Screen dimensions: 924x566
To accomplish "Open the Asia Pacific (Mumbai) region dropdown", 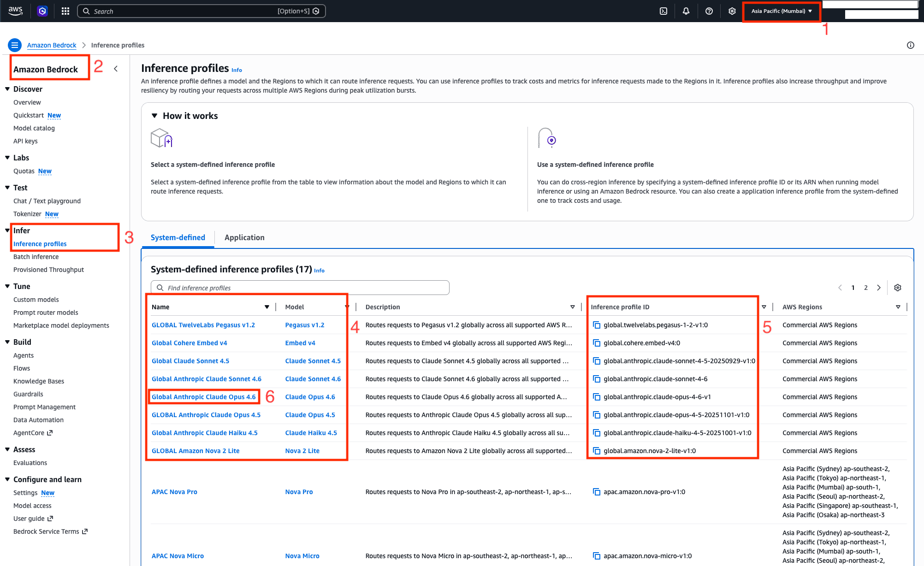I will coord(782,11).
